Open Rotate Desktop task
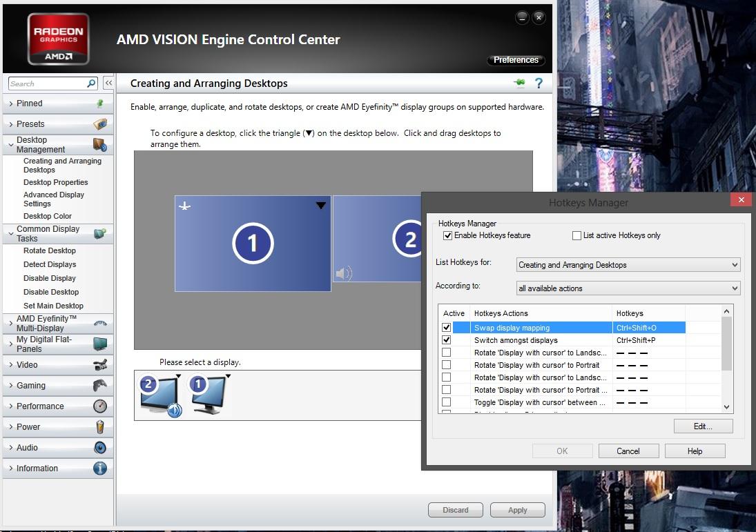Screen dimensions: 756x532 click(x=49, y=250)
